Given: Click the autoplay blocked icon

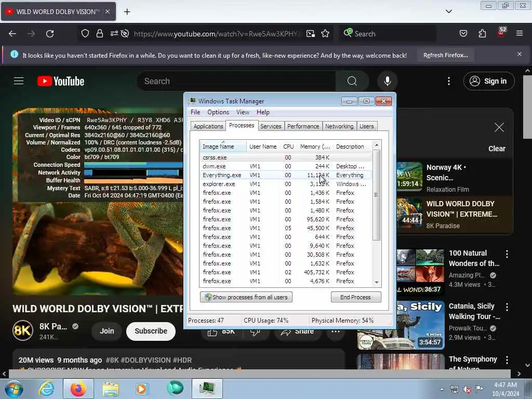Looking at the screenshot, I should (125, 33).
